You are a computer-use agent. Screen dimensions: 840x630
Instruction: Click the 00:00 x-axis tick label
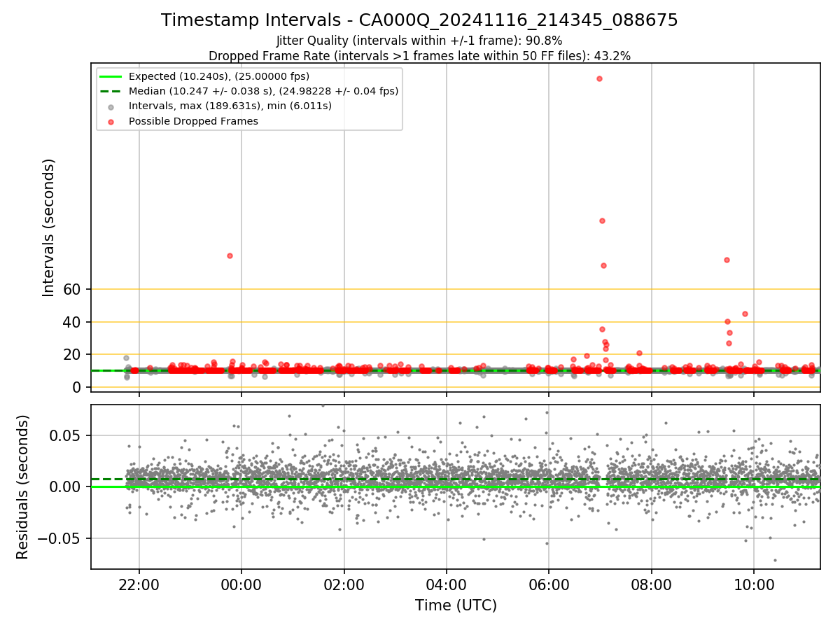(x=241, y=584)
